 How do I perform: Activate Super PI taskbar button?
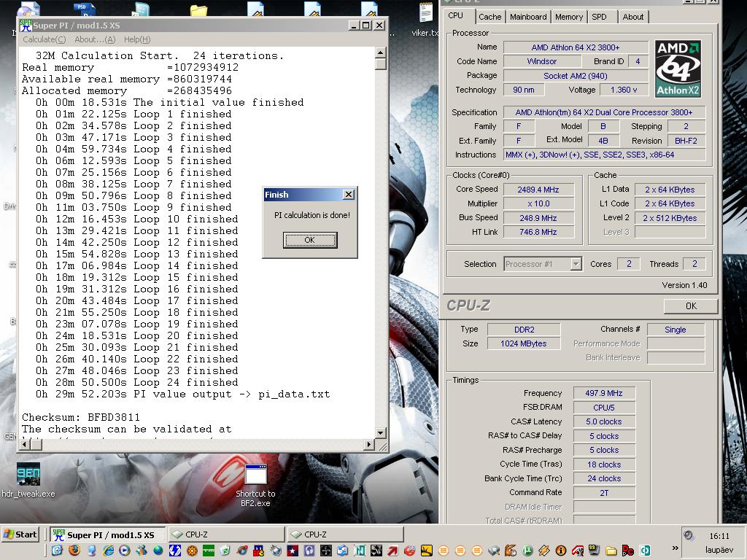click(108, 534)
